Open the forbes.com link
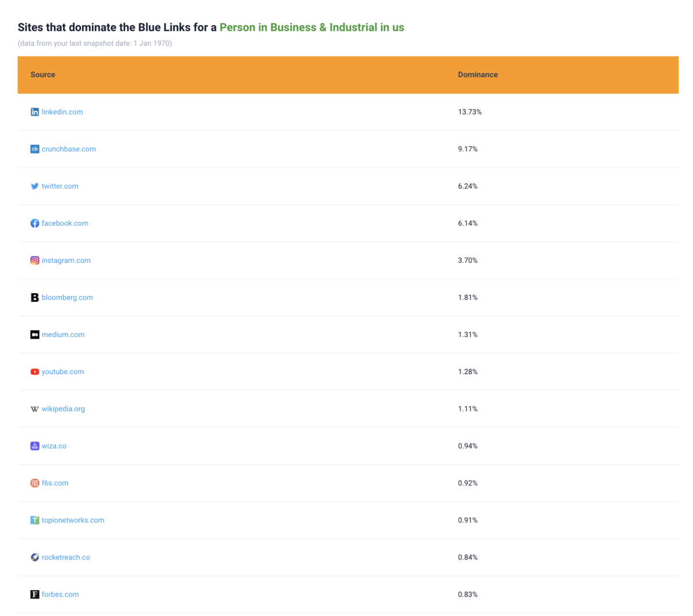Image resolution: width=693 pixels, height=616 pixels. pyautogui.click(x=60, y=595)
